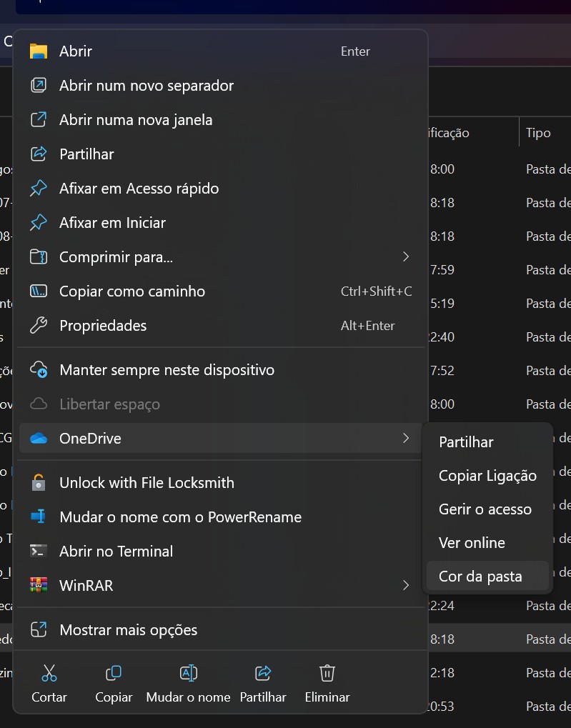The height and width of the screenshot is (728, 571).
Task: Click the File Locksmith padlock icon
Action: coord(39,482)
